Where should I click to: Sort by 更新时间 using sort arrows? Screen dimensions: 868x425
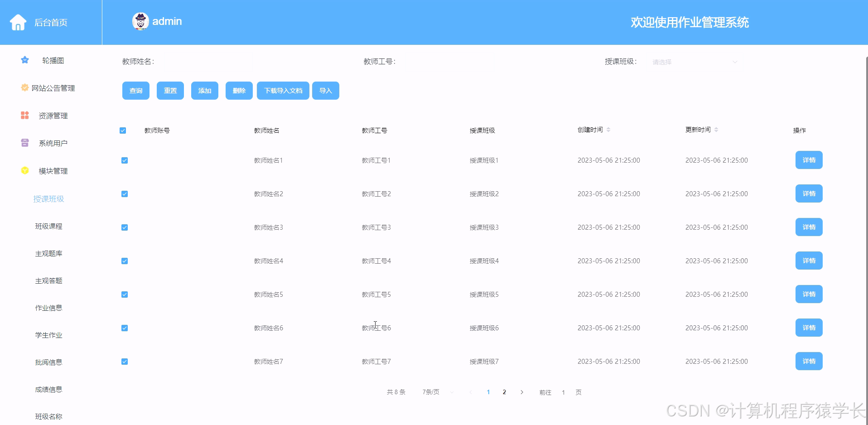716,130
